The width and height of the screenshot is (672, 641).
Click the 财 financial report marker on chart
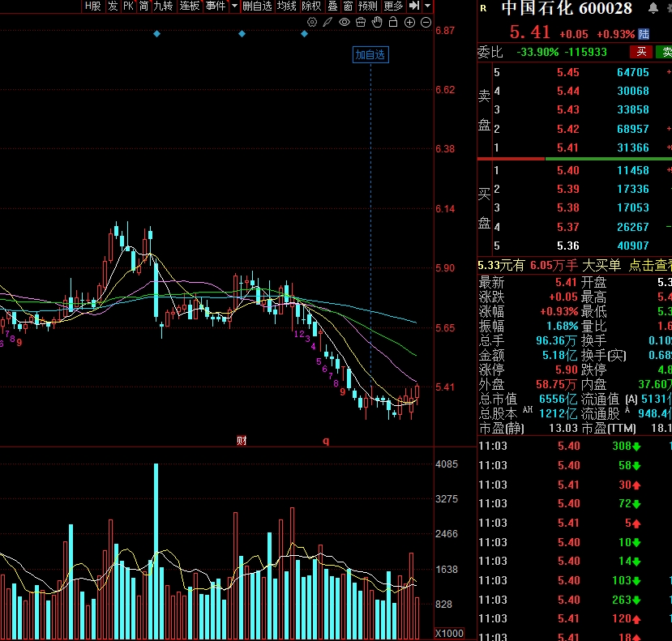click(x=242, y=441)
